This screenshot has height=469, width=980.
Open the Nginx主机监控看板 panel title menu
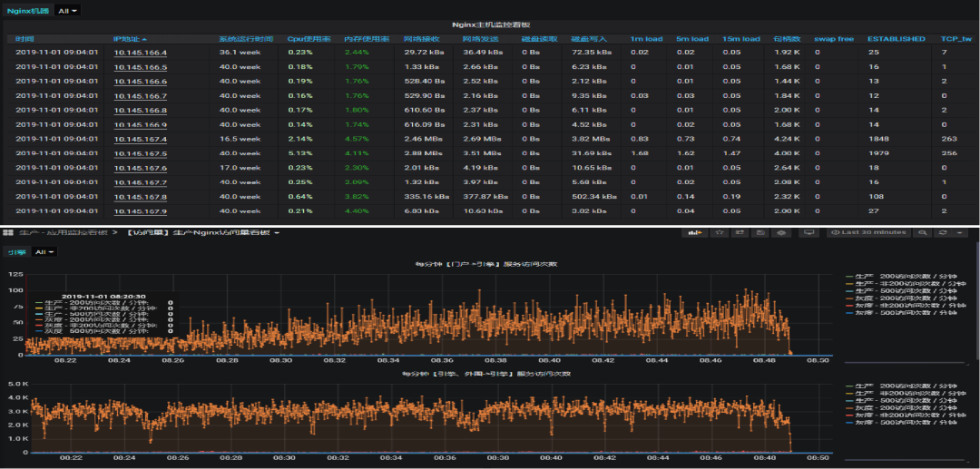(492, 26)
